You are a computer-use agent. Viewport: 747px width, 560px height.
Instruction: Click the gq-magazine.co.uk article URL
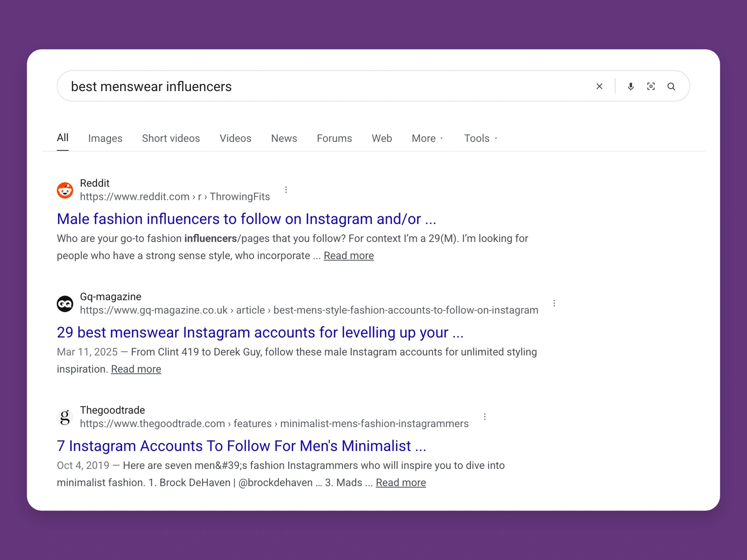(x=309, y=310)
